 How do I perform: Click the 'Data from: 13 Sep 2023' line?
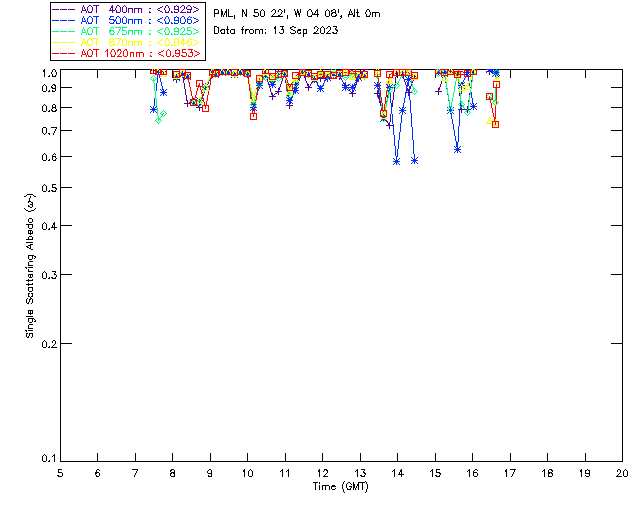click(276, 31)
